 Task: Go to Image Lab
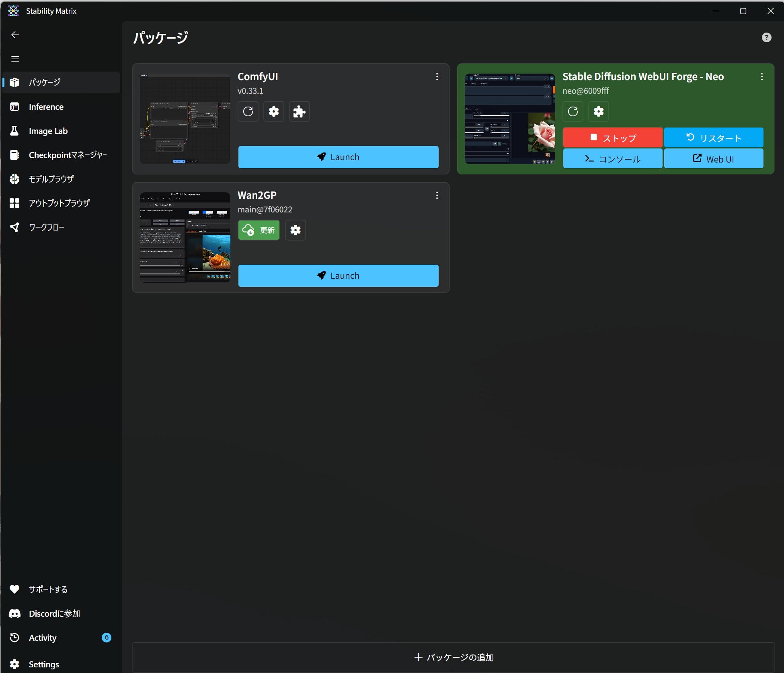pos(61,131)
